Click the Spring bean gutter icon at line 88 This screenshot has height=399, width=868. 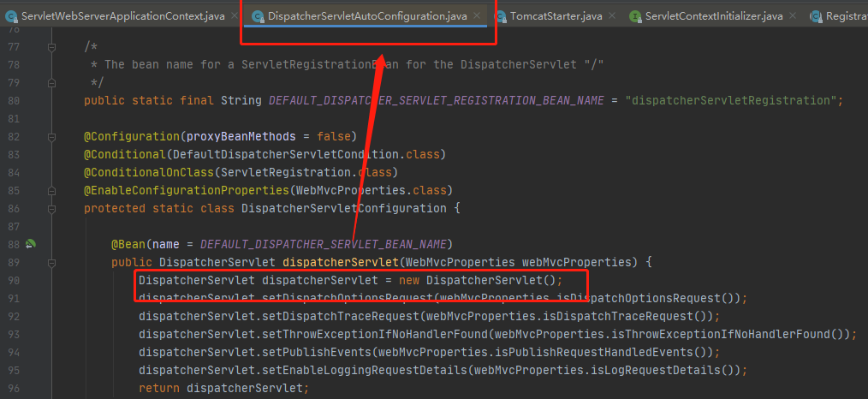(31, 243)
